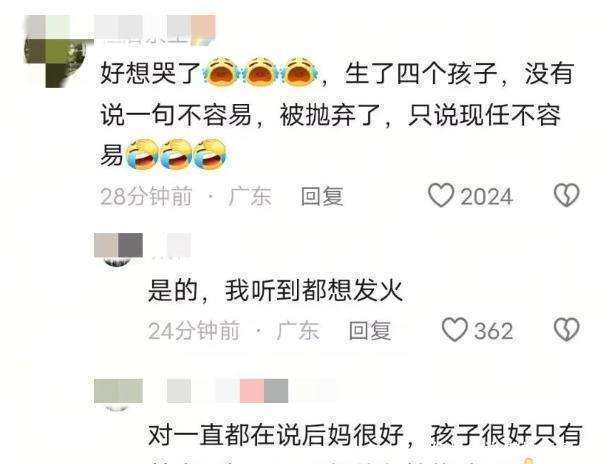Reply to the 28分钟前 comment

[x=322, y=196]
